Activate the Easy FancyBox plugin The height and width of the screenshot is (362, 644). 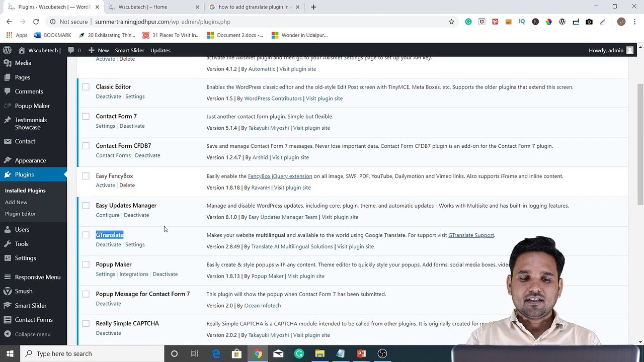coord(105,185)
